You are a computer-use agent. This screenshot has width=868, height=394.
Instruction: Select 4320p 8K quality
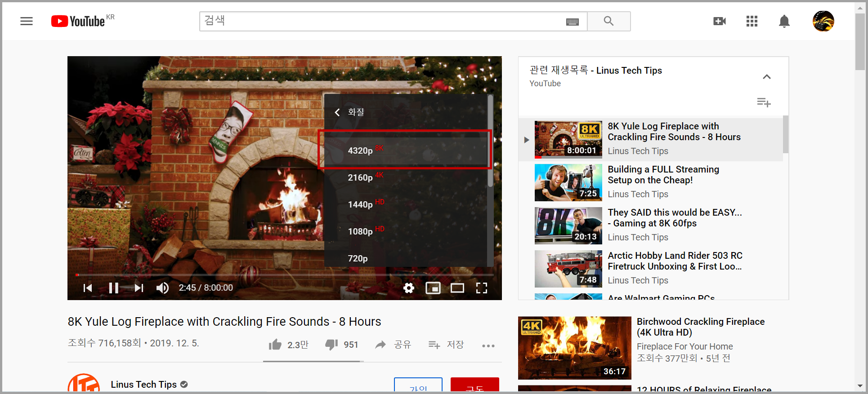(405, 151)
